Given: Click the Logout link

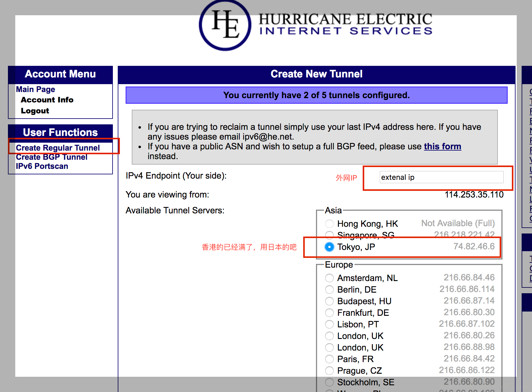Looking at the screenshot, I should point(35,111).
